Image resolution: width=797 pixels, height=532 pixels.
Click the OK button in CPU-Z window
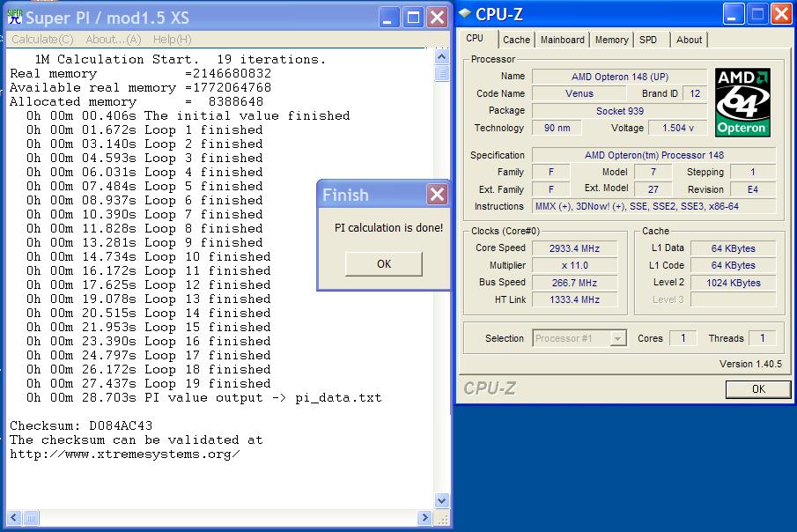(758, 389)
